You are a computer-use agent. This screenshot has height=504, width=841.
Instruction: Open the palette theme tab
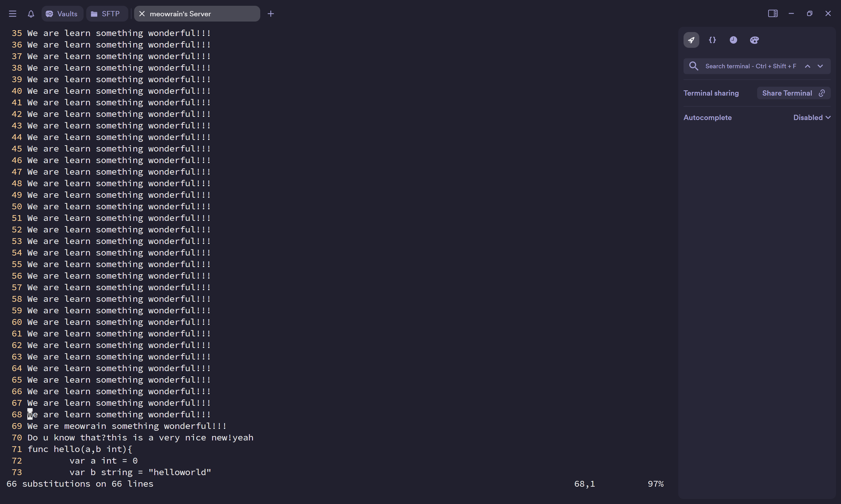(754, 40)
